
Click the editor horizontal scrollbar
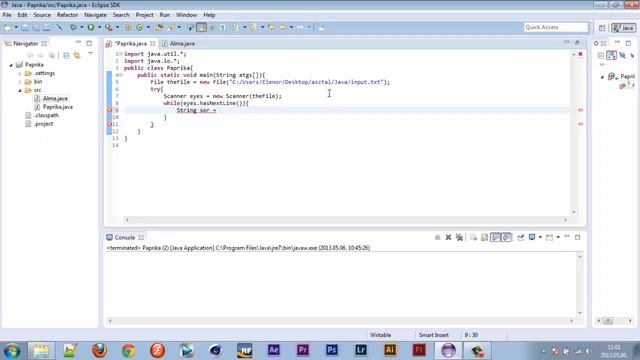click(x=346, y=220)
